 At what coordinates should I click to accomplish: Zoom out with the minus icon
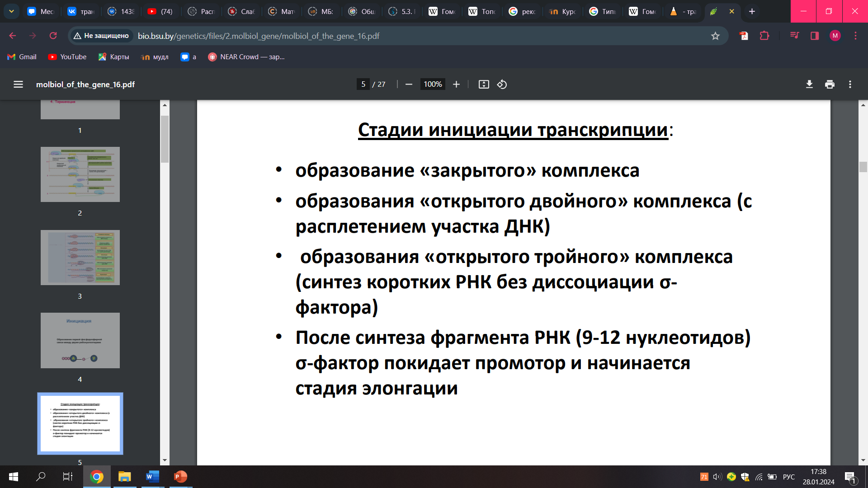[x=409, y=84]
